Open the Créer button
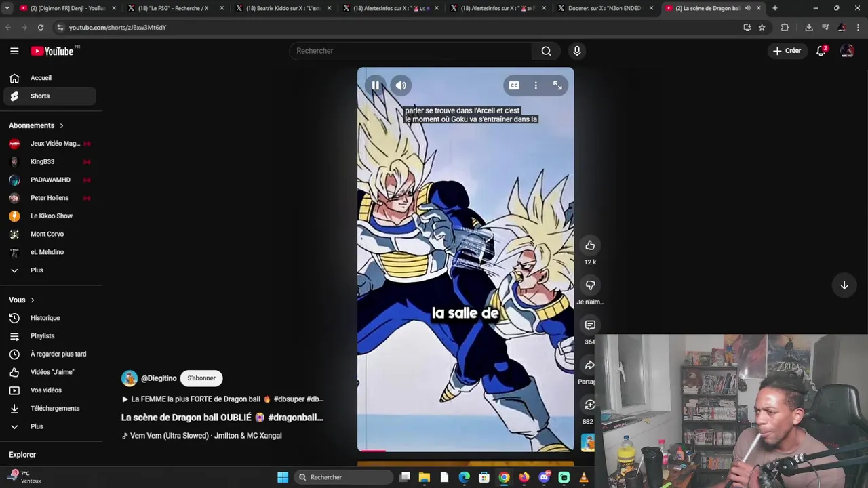Viewport: 868px width, 488px height. (787, 51)
